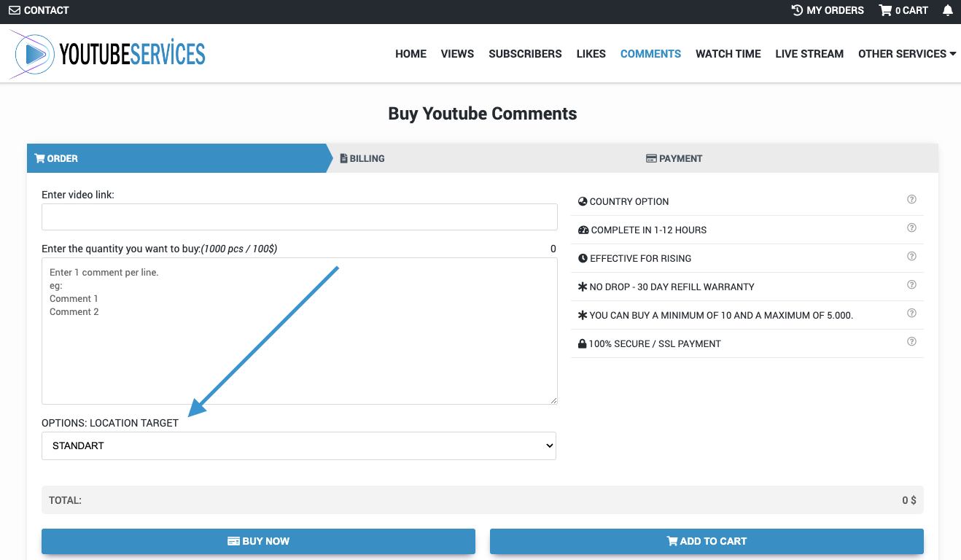
Task: Click the 1000 pcs / 100$ price note
Action: pyautogui.click(x=239, y=249)
